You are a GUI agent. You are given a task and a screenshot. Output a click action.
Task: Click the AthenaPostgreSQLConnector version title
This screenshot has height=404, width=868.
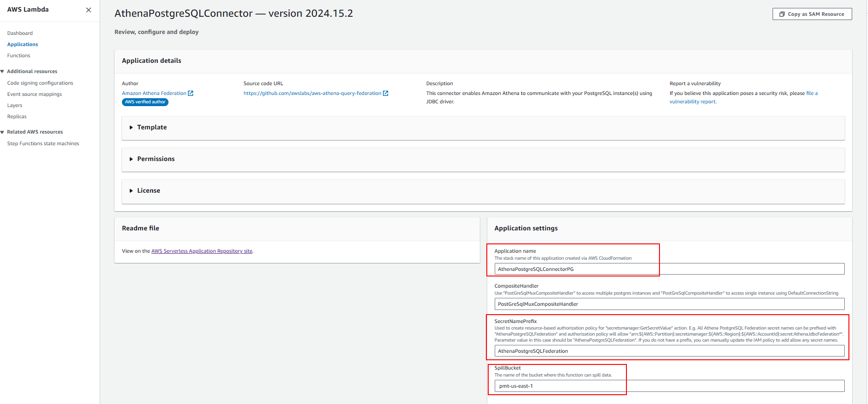tap(234, 13)
